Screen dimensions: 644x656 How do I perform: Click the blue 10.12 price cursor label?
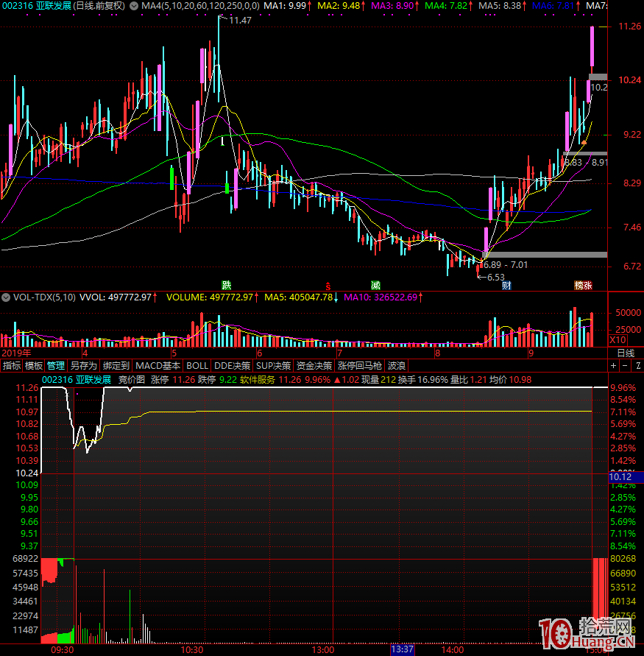click(x=626, y=477)
